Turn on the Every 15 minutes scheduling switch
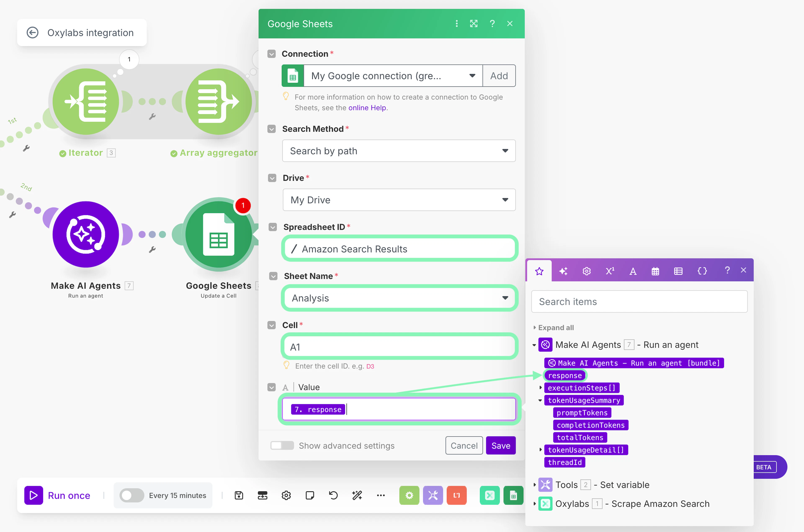Screen dimensions: 804x532 [x=132, y=495]
